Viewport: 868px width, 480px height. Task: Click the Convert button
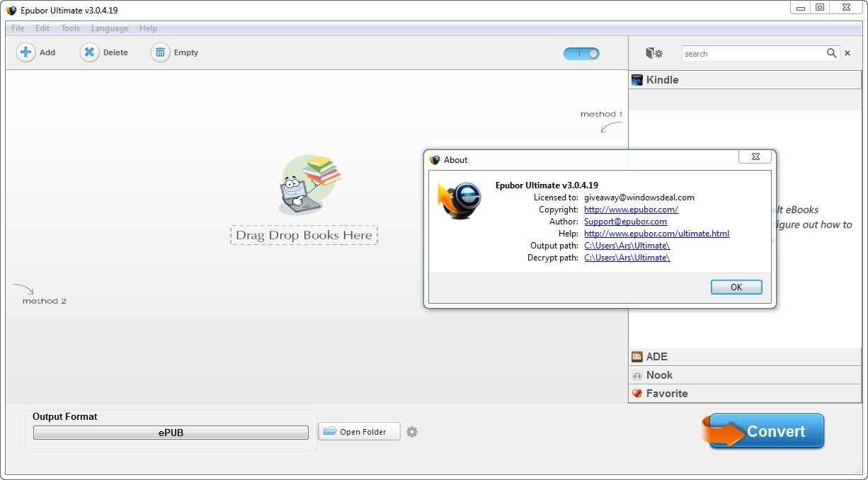click(x=765, y=431)
